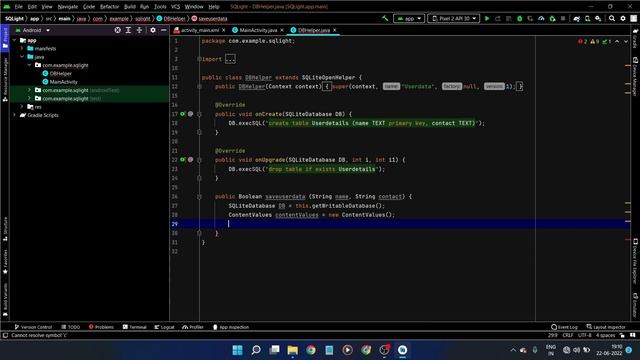This screenshot has width=640, height=360.
Task: Click the Stop square button in toolbar
Action: (563, 18)
